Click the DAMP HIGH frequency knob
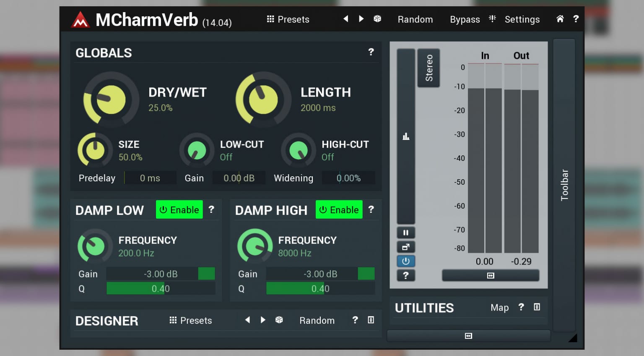Image resolution: width=644 pixels, height=356 pixels. coord(254,246)
